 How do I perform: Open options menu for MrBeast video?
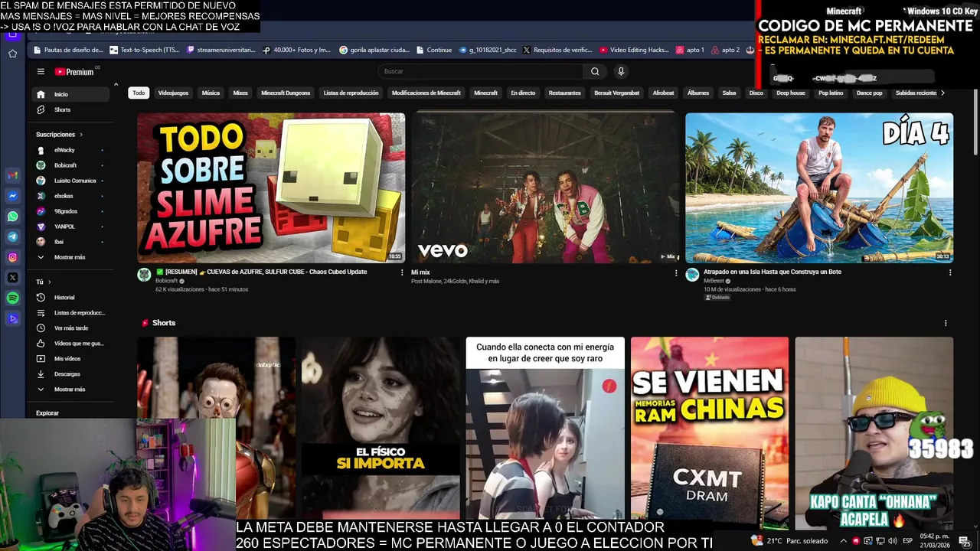pos(950,272)
